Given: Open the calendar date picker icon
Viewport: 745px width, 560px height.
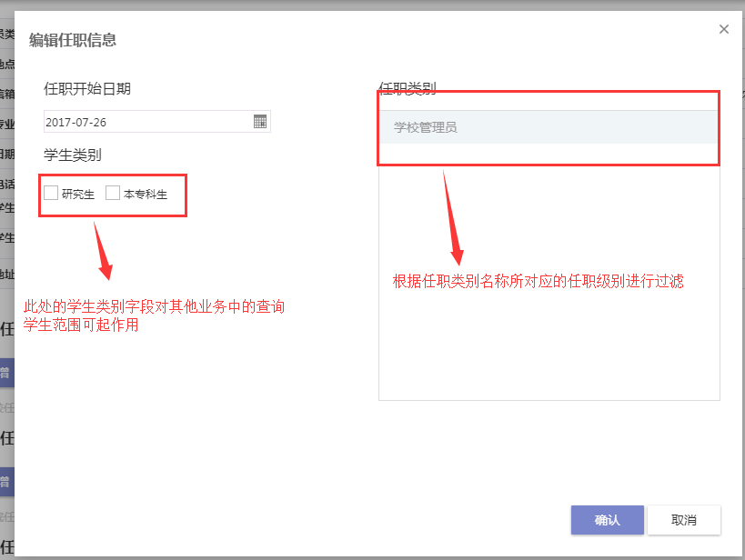Looking at the screenshot, I should coord(260,122).
